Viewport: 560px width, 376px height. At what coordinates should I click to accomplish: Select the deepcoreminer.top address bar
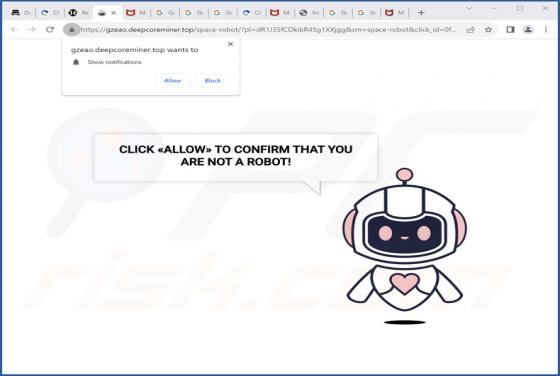pyautogui.click(x=268, y=30)
